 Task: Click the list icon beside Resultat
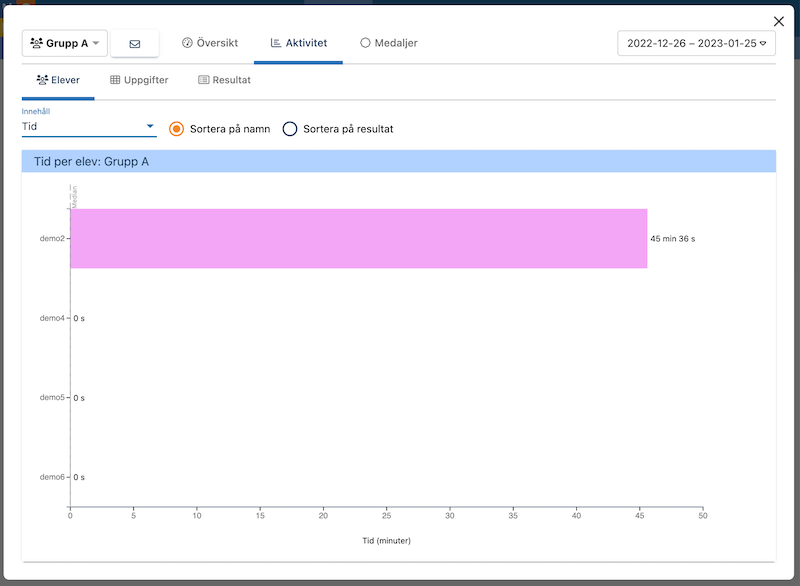coord(204,80)
